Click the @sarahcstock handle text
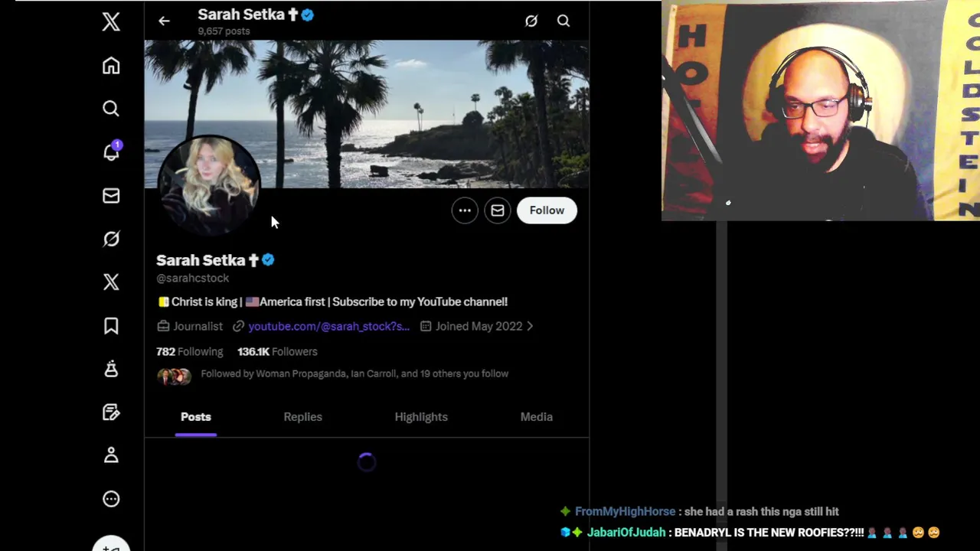 click(x=193, y=278)
